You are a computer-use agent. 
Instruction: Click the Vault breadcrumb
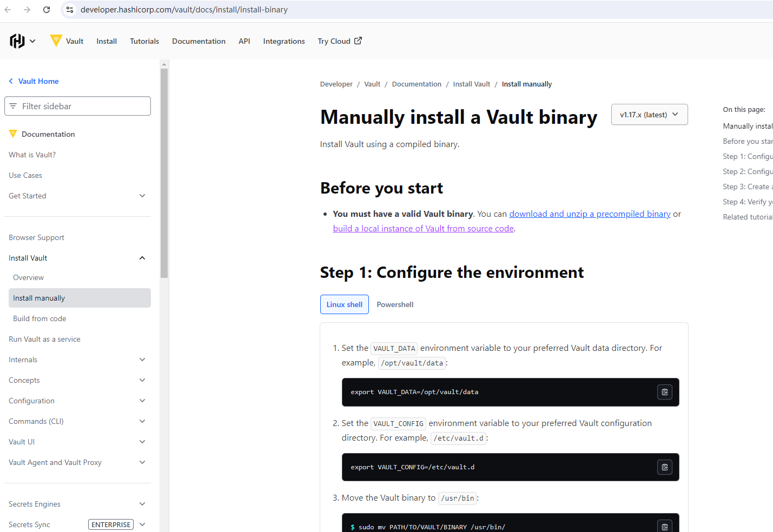(372, 84)
